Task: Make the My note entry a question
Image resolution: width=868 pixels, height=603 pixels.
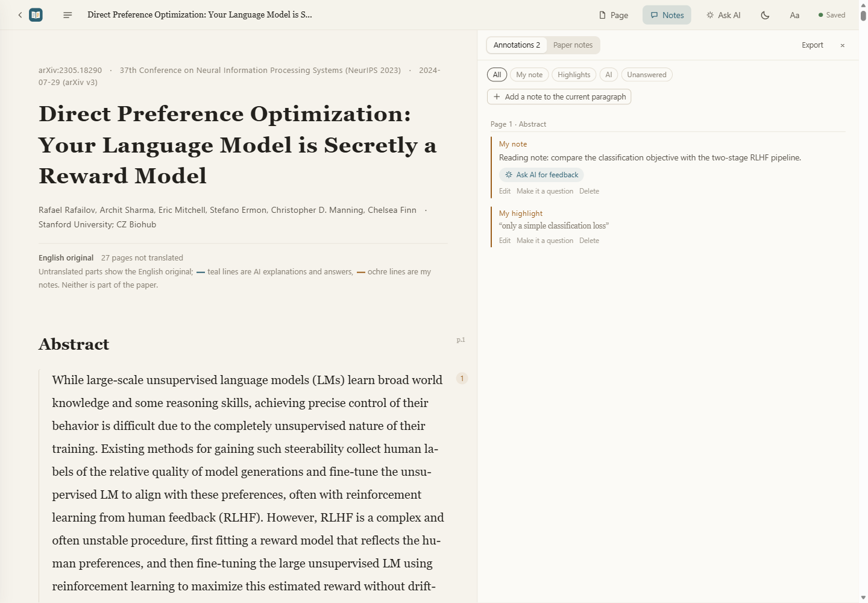Action: [545, 191]
